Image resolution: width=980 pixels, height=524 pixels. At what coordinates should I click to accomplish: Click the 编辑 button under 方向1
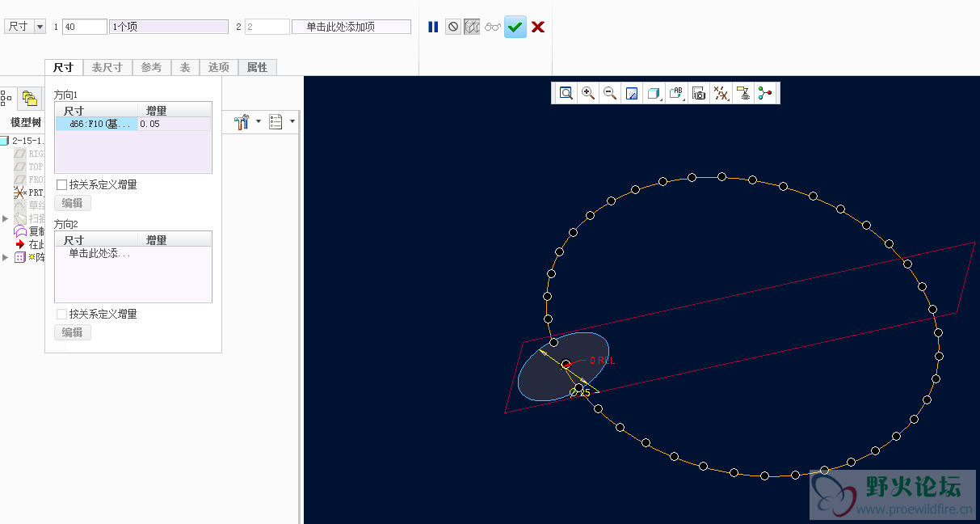pyautogui.click(x=73, y=203)
